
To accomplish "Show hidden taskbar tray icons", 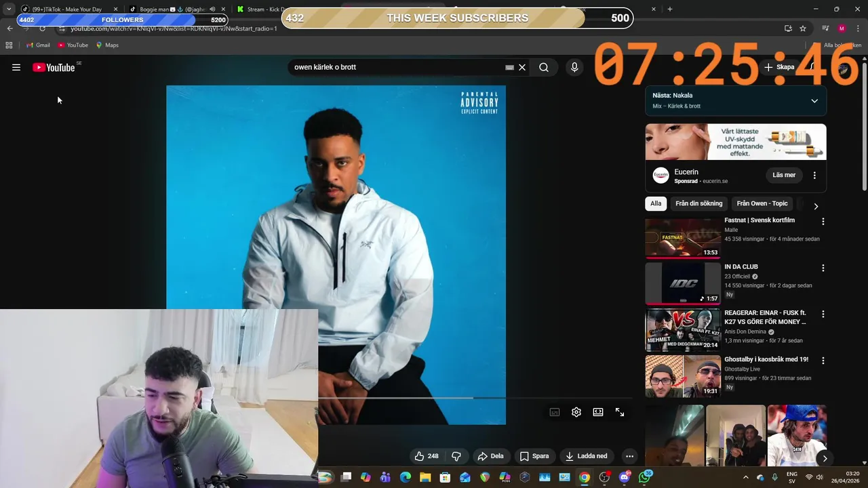I will pos(745,477).
